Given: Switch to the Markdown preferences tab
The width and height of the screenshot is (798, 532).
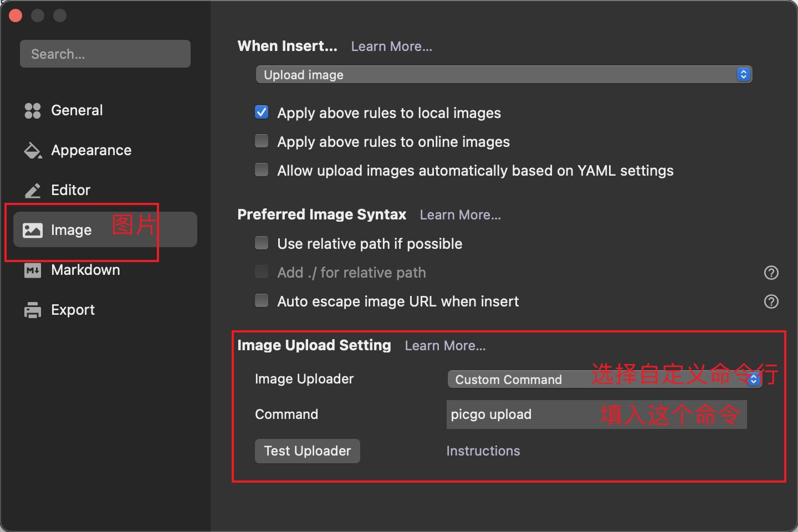Looking at the screenshot, I should (x=85, y=270).
